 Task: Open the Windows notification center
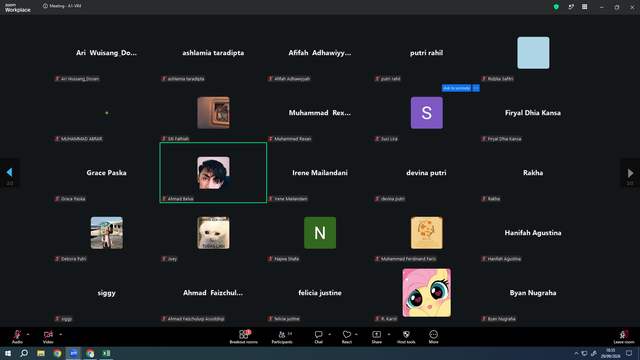tap(629, 353)
